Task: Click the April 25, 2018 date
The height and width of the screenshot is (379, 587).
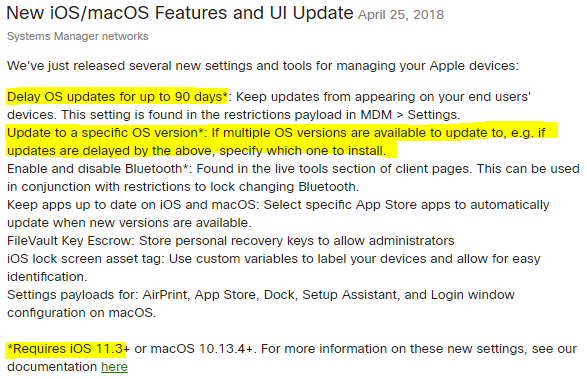Action: click(401, 15)
